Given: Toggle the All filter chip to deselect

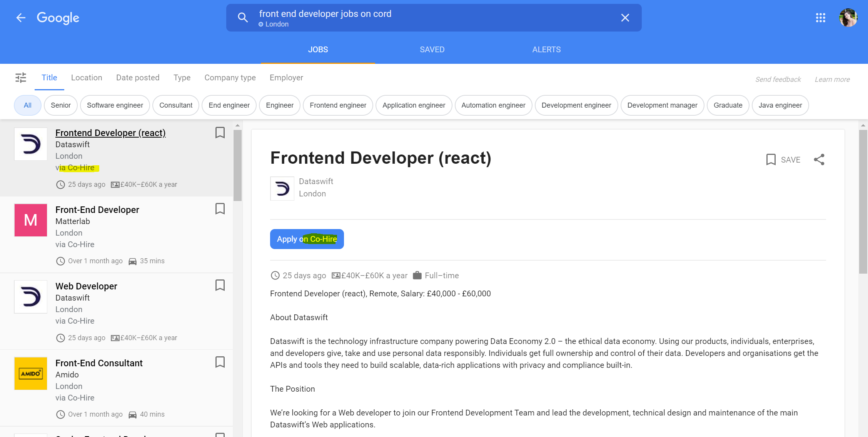Looking at the screenshot, I should point(27,105).
